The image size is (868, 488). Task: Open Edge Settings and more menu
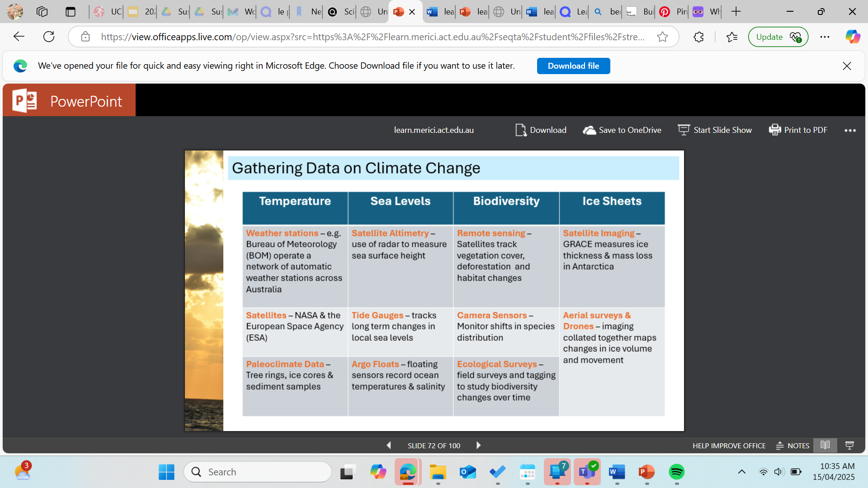[825, 37]
